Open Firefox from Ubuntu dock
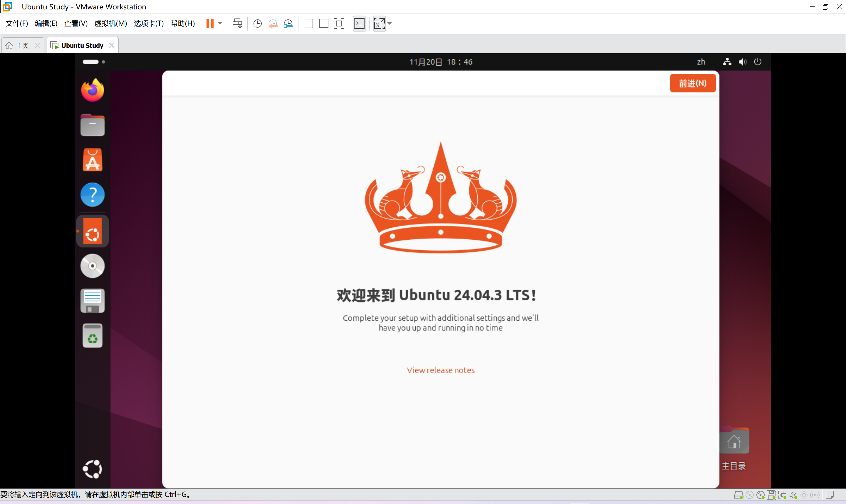This screenshot has height=504, width=846. coord(92,90)
